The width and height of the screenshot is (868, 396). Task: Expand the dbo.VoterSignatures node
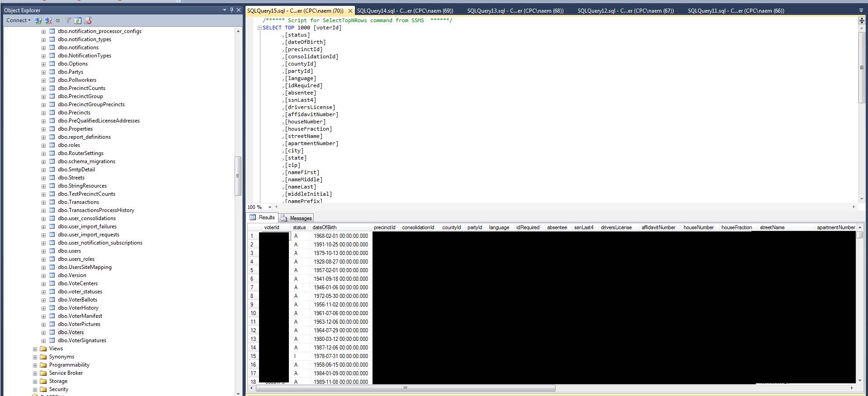(43, 341)
